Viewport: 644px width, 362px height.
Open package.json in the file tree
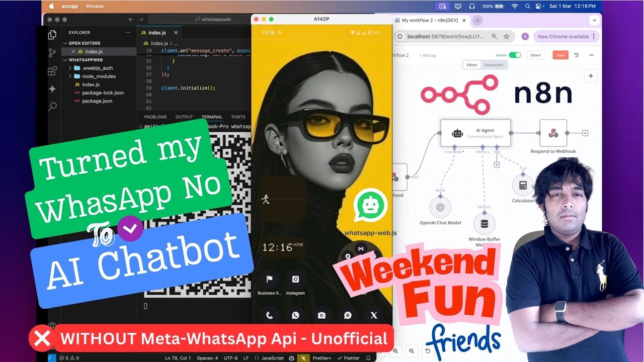97,101
